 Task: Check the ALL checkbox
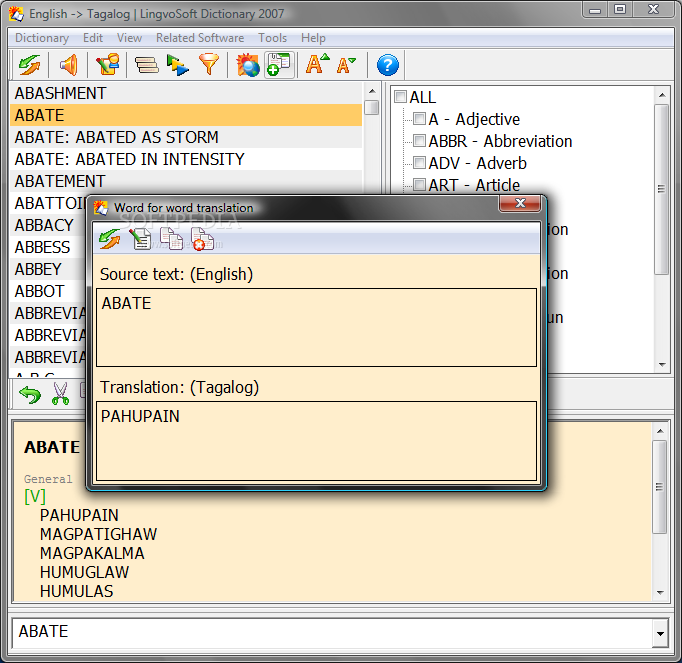[x=400, y=96]
